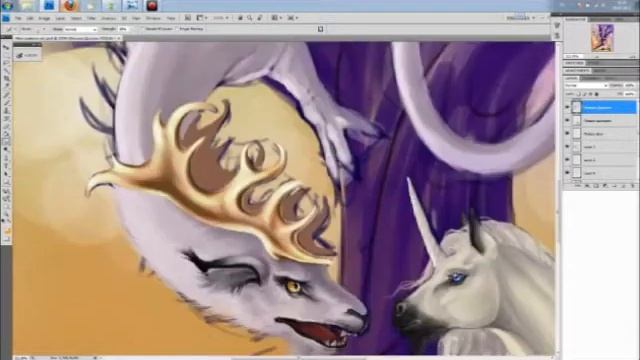Click the Firefox icon in taskbar

[x=70, y=6]
